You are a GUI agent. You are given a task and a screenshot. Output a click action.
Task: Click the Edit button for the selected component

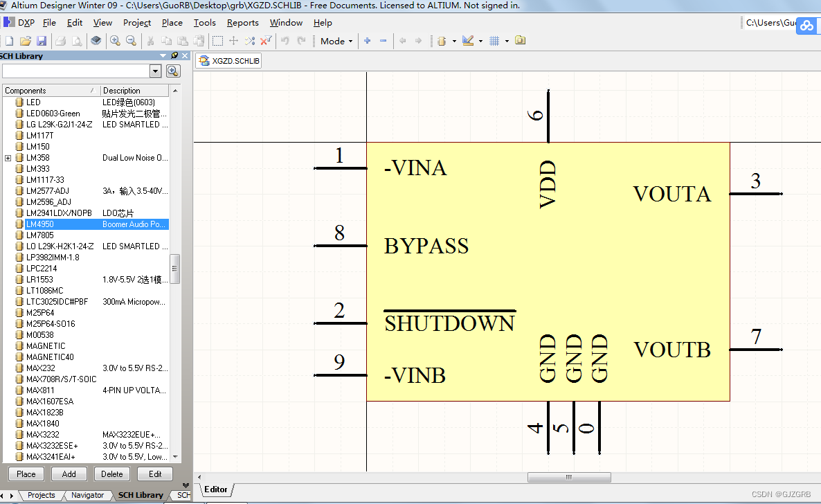pyautogui.click(x=155, y=474)
